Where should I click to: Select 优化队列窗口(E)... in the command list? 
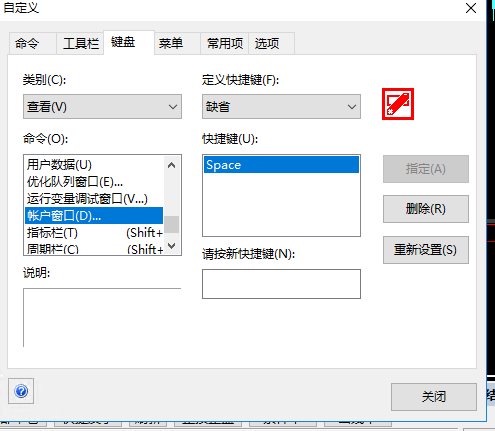pyautogui.click(x=94, y=182)
